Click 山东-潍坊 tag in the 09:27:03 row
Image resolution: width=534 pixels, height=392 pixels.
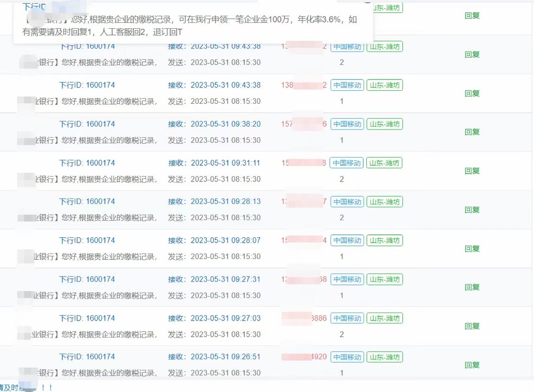384,318
